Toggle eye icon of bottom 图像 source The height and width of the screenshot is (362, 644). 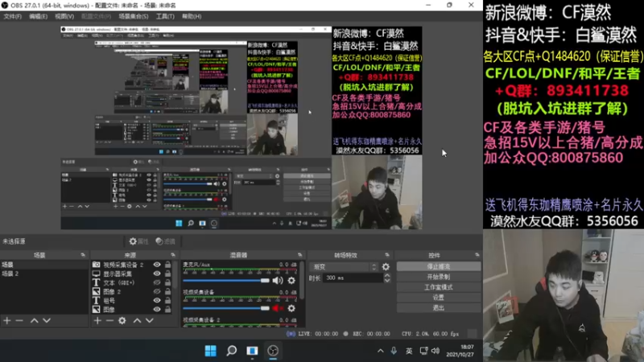[x=157, y=310]
